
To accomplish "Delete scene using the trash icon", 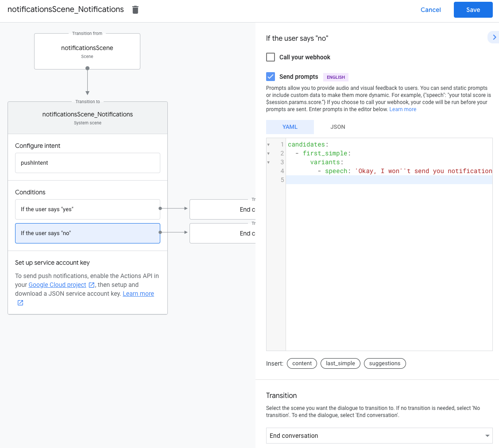I will (x=135, y=10).
